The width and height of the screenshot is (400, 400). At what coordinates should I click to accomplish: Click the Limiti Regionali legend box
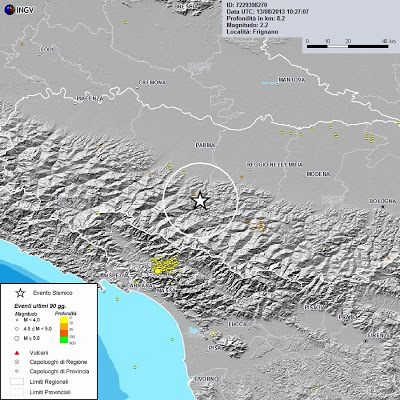(17, 381)
